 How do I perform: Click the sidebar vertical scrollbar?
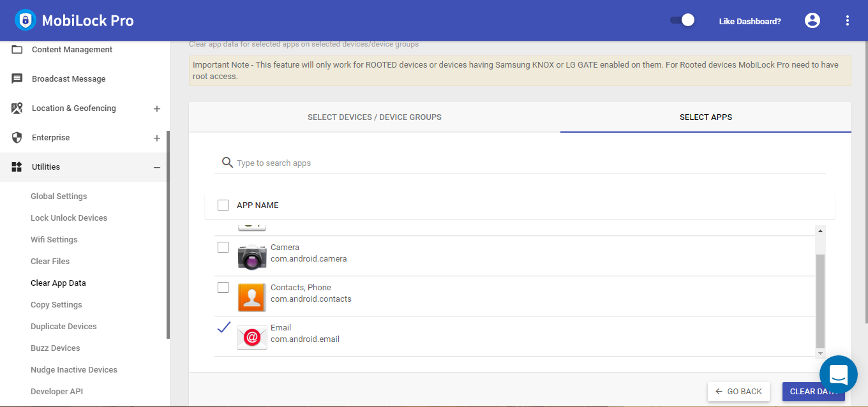click(168, 234)
